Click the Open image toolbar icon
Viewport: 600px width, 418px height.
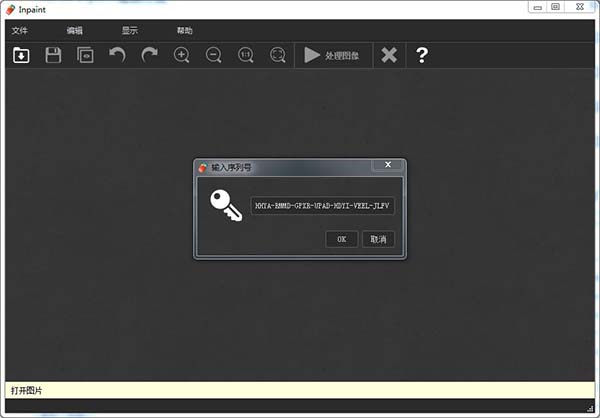(x=21, y=55)
